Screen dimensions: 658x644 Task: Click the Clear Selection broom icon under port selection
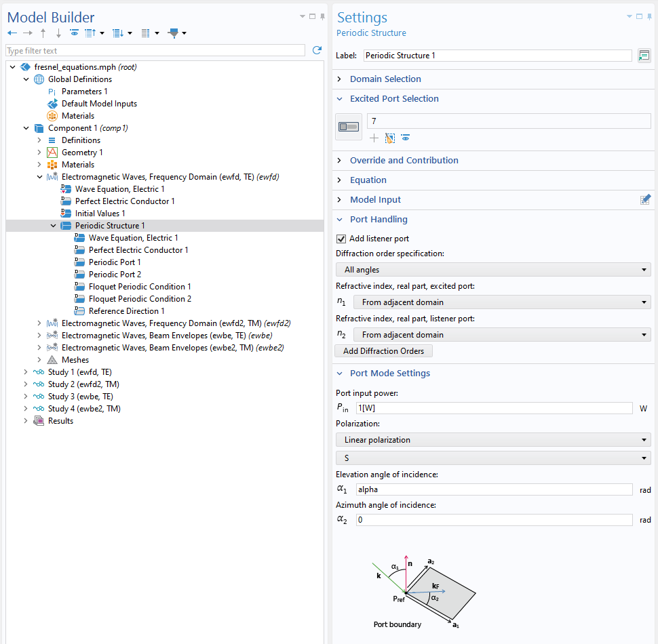click(x=389, y=138)
